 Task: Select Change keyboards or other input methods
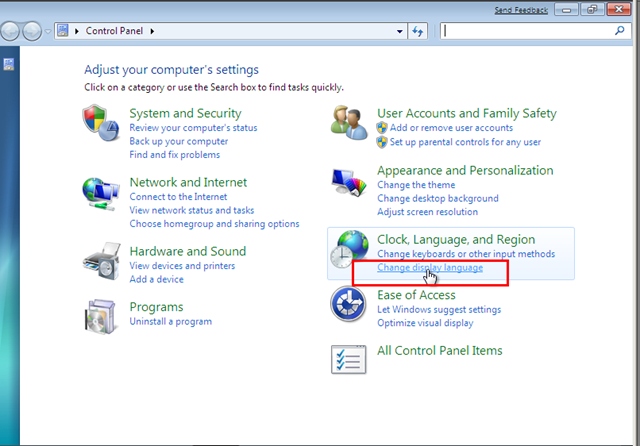[x=466, y=254]
